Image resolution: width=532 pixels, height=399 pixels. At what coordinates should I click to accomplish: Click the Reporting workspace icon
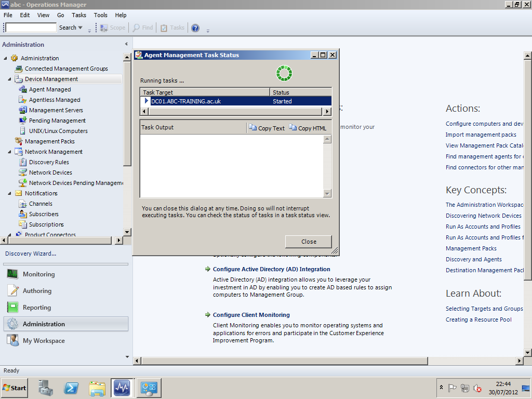point(12,308)
